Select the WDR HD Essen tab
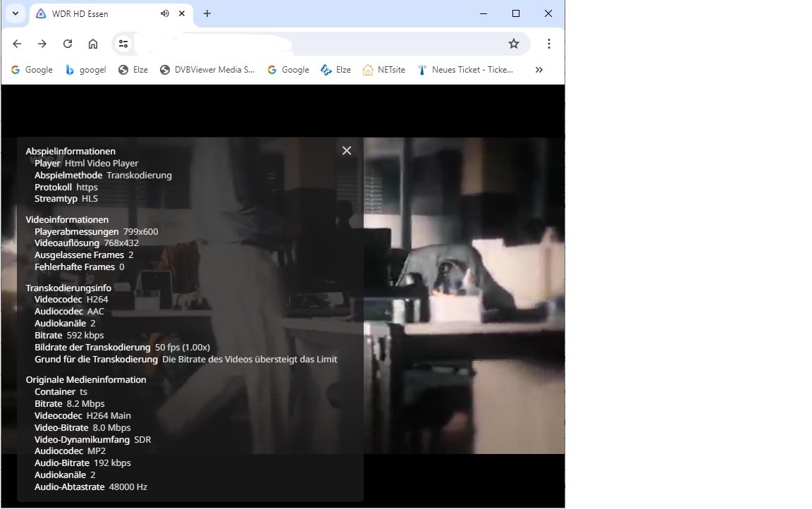Viewport: 812px width, 509px height. (112, 14)
